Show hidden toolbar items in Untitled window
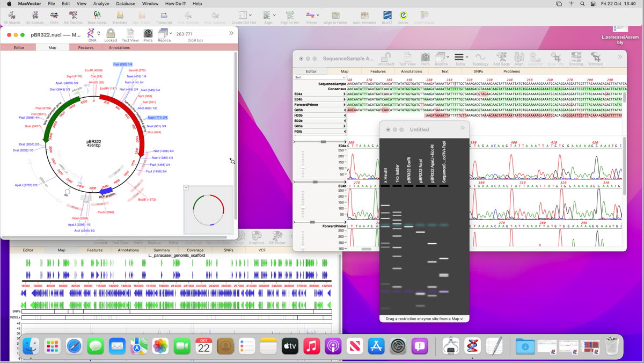 pos(463,128)
